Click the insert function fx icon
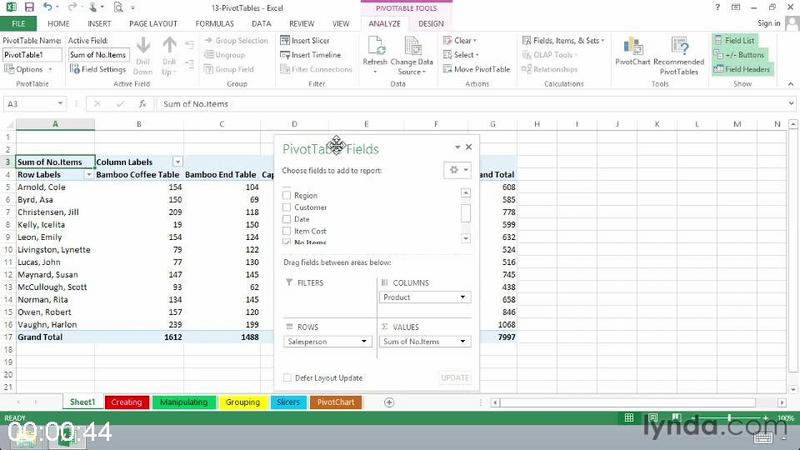800x450 pixels. pos(142,104)
